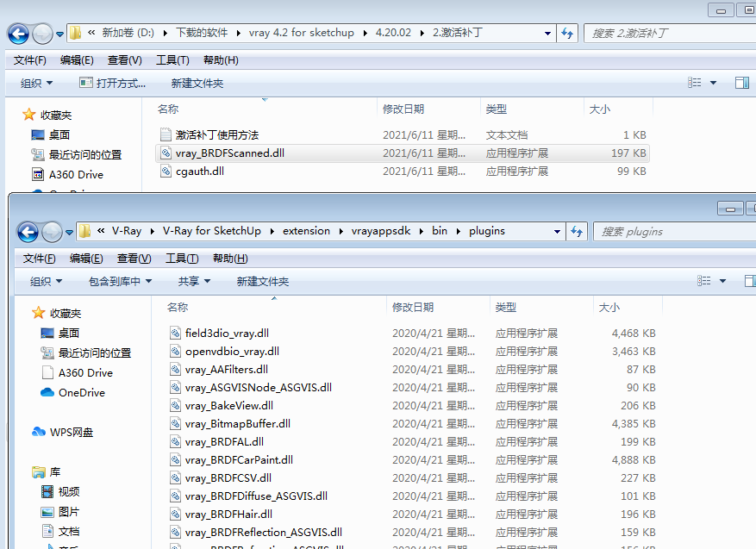Change view icon in the 2.激活补丁 window
756x549 pixels.
point(694,83)
